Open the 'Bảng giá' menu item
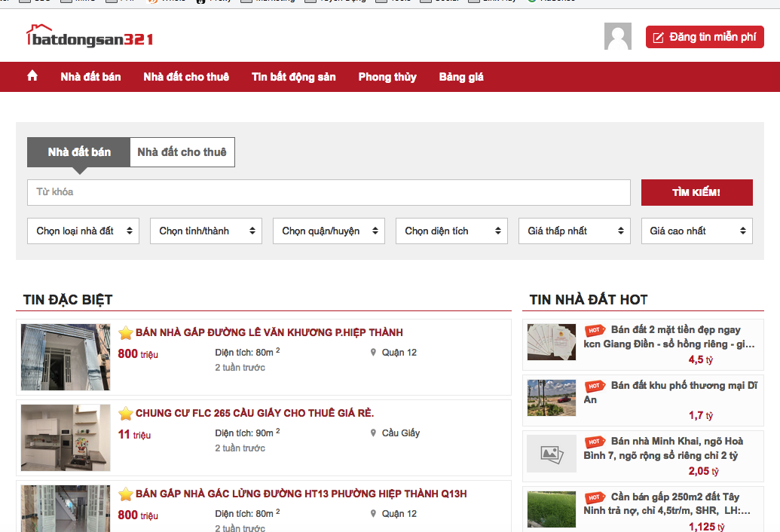Image resolution: width=780 pixels, height=532 pixels. [461, 77]
